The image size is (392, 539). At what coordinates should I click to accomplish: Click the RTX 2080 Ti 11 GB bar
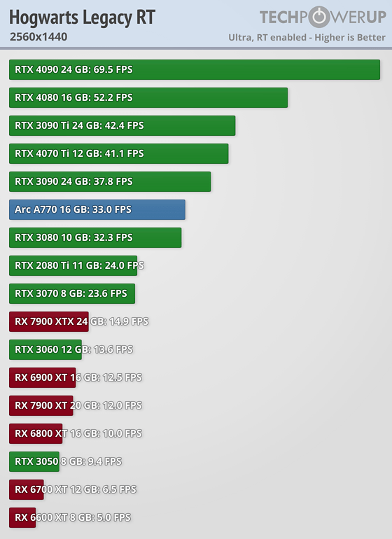click(73, 266)
